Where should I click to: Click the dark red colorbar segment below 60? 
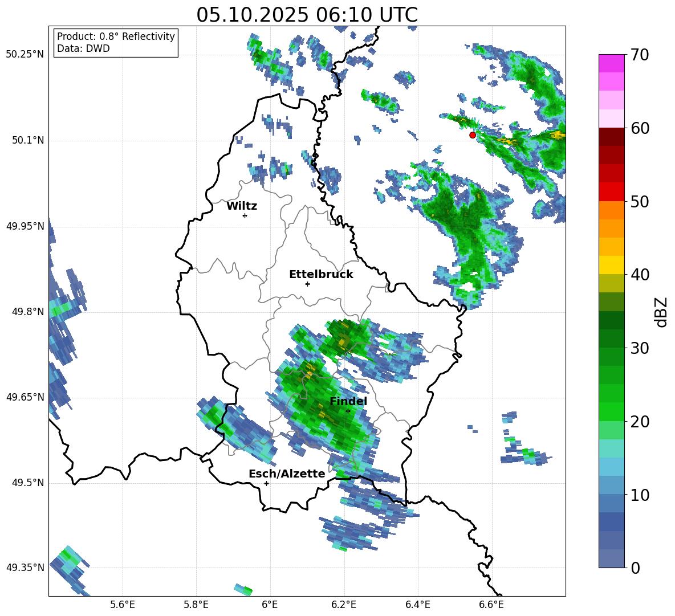[x=611, y=137]
